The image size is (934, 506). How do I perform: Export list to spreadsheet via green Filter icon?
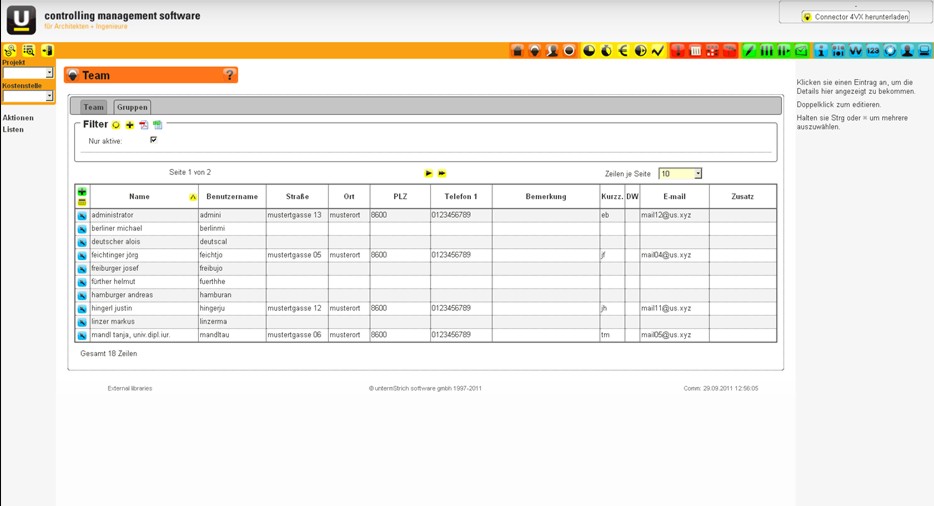157,125
